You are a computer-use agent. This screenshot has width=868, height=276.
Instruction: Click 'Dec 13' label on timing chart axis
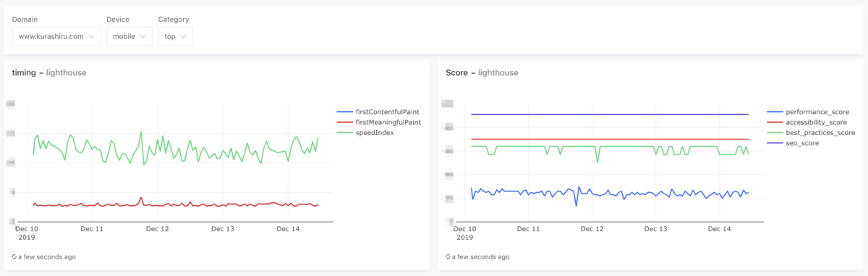click(223, 229)
